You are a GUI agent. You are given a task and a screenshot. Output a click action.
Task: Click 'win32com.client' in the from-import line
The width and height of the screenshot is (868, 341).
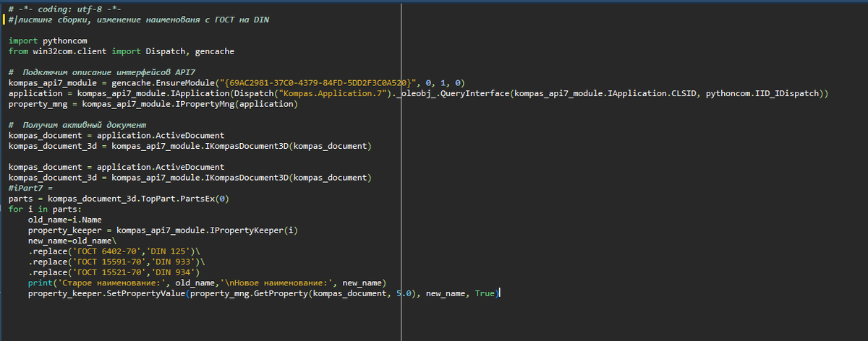coord(68,52)
